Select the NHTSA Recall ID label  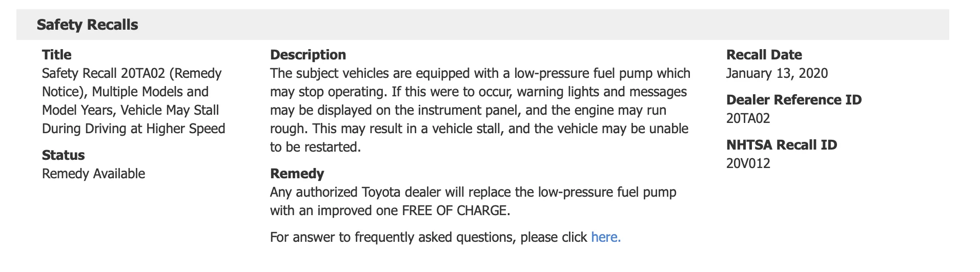[x=782, y=145]
